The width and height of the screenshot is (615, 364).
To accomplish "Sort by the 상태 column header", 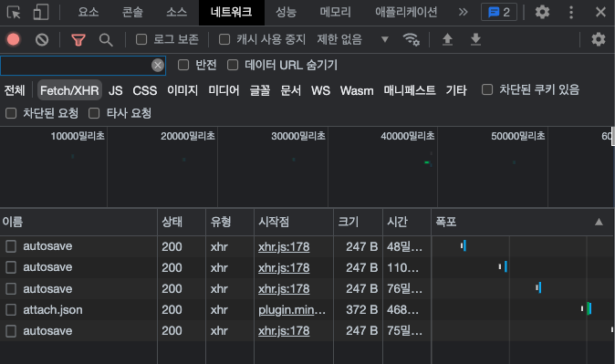I will tap(182, 222).
